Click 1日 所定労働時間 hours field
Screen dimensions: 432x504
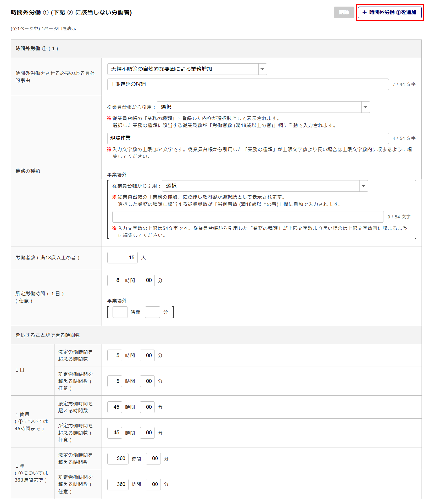pos(115,381)
